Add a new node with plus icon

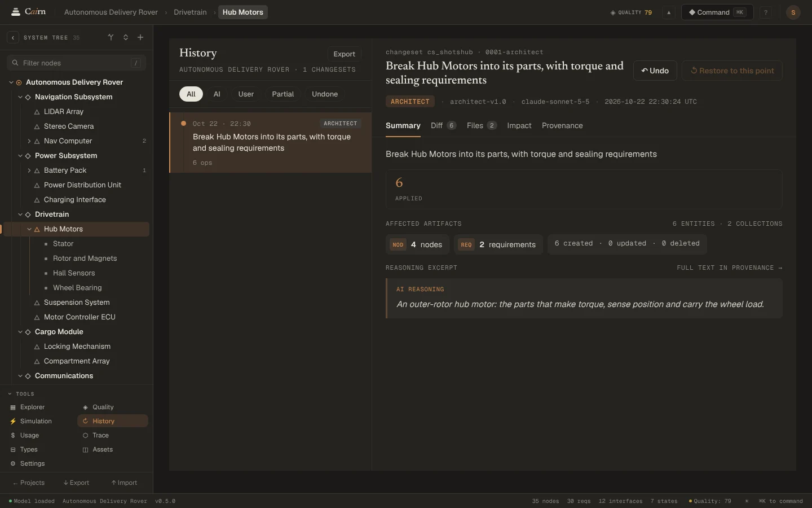[x=140, y=37]
